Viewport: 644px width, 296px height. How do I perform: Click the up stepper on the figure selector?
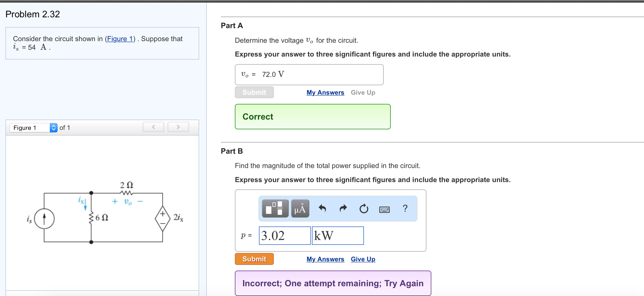54,126
